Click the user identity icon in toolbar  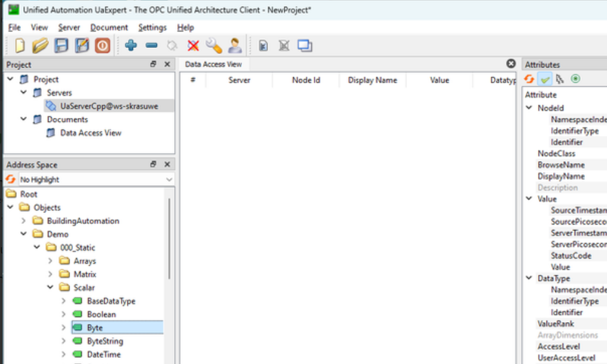pos(235,45)
